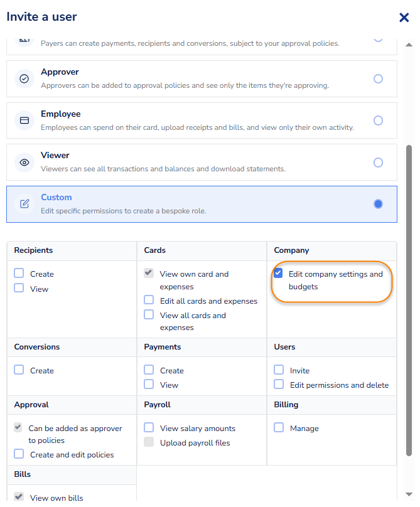The image size is (420, 507).
Task: Click the scroll down arrow
Action: (409, 494)
